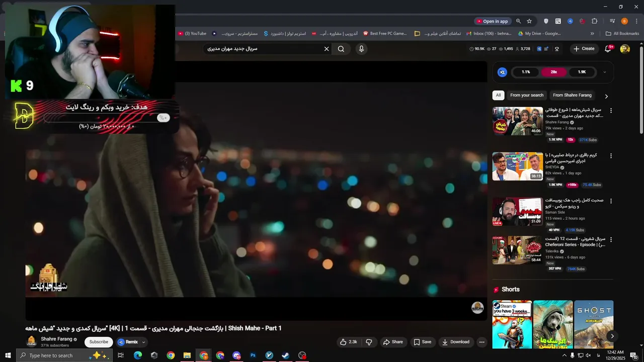Open the shield extension in toolbar

click(546, 21)
